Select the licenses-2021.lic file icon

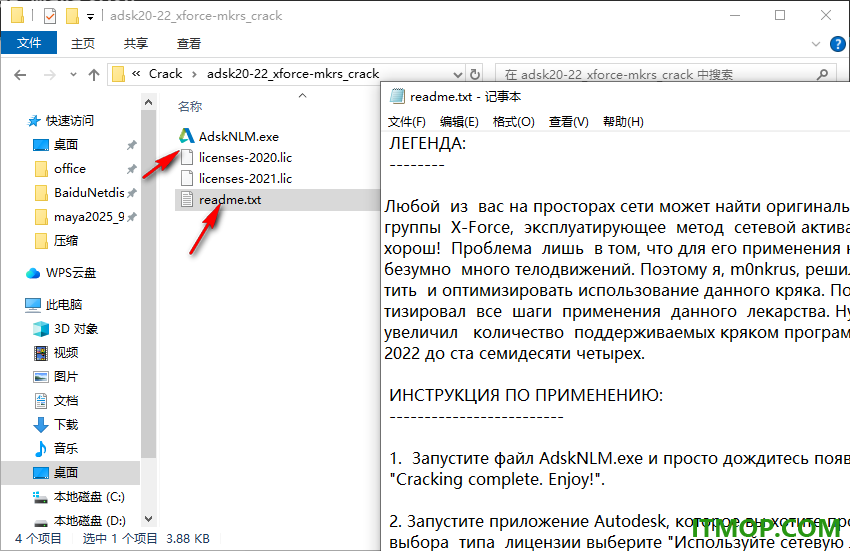(x=187, y=178)
